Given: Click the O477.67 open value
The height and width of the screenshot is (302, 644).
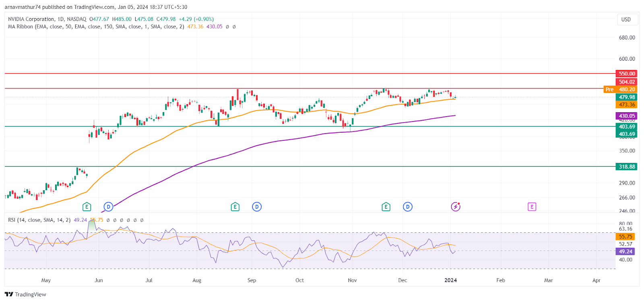Looking at the screenshot, I should (99, 19).
